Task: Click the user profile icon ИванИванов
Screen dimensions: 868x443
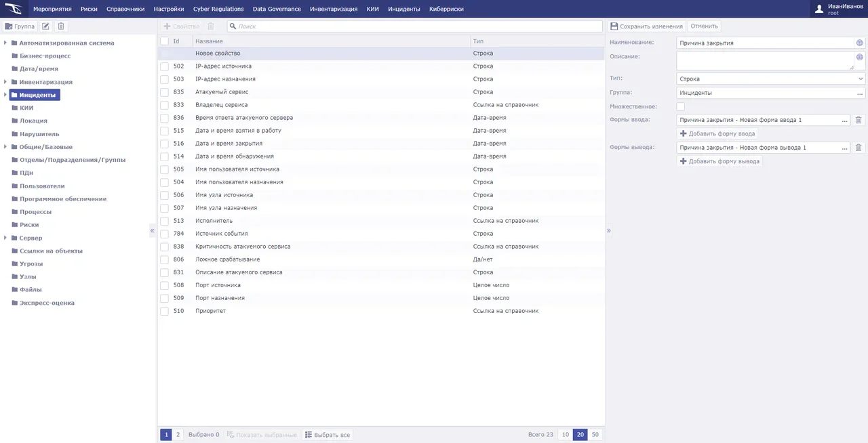Action: (819, 9)
